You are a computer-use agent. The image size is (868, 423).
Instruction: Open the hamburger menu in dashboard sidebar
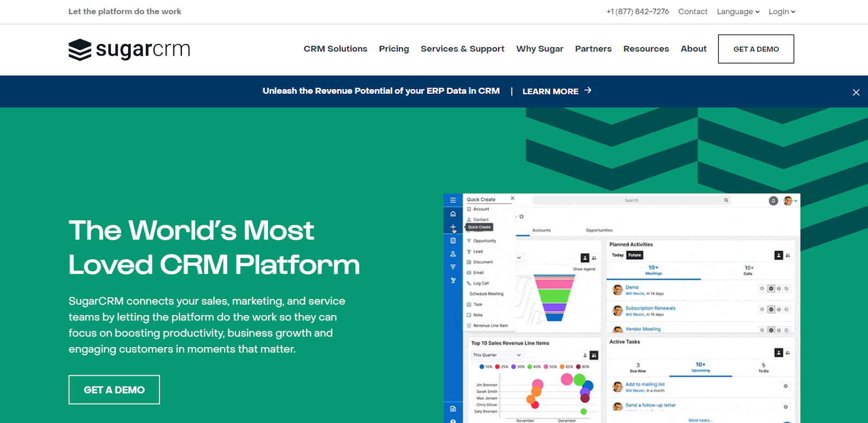point(453,200)
